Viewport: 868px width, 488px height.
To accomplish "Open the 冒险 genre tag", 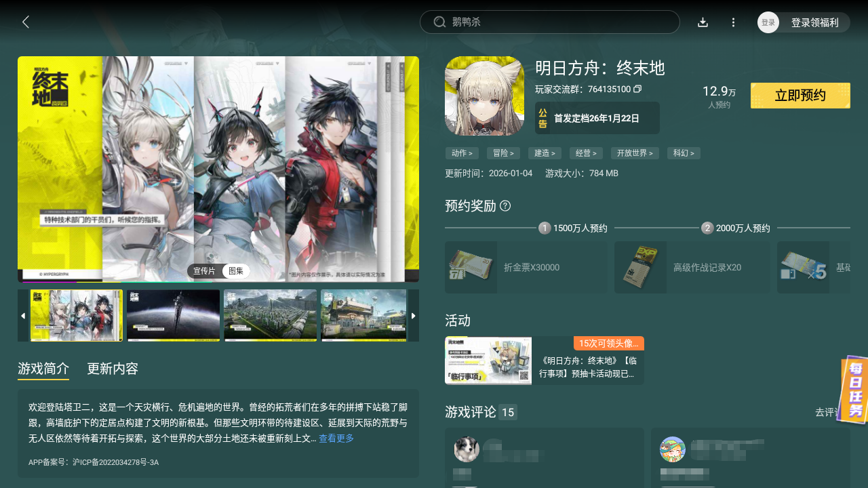I will pyautogui.click(x=503, y=153).
